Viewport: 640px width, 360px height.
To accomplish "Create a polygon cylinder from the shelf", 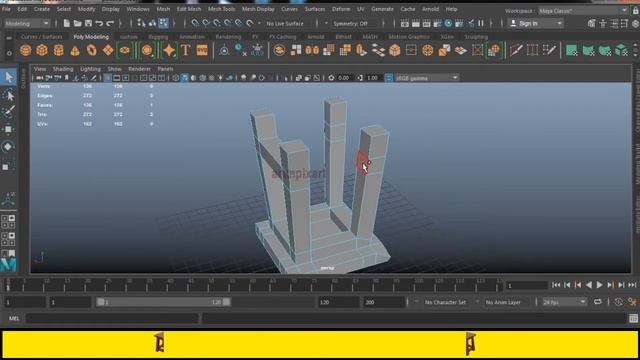I will 59,51.
